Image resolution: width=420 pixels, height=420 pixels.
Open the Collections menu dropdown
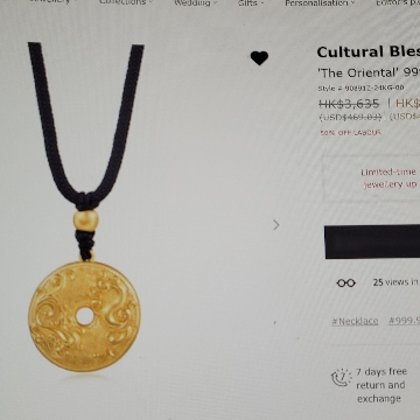(x=126, y=2)
